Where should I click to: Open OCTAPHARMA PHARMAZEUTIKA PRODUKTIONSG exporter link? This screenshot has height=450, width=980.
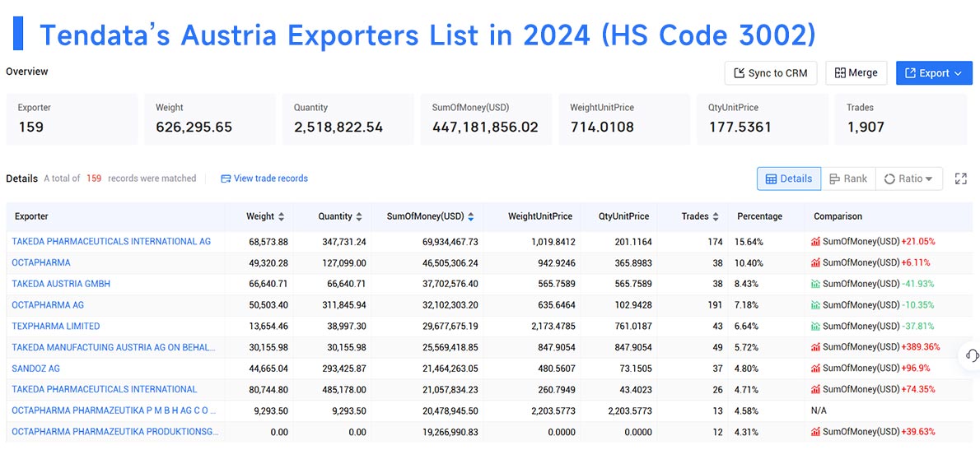tap(115, 431)
